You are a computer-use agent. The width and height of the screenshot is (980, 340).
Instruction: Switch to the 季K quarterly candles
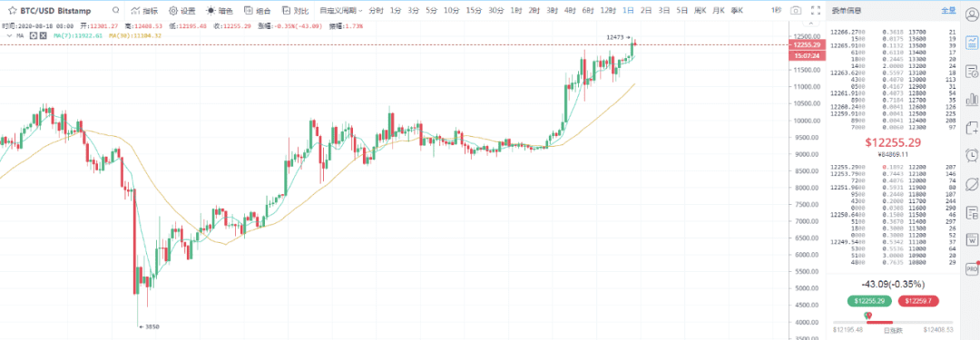pyautogui.click(x=737, y=11)
